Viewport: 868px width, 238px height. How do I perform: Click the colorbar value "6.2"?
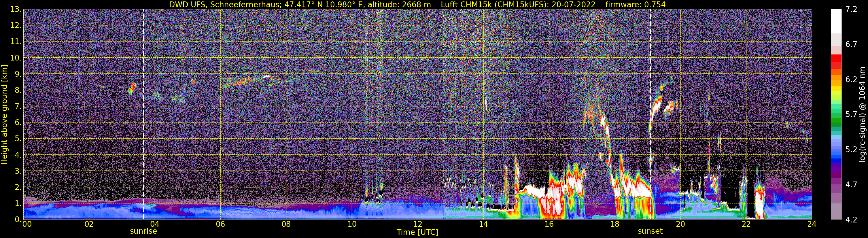tap(851, 79)
